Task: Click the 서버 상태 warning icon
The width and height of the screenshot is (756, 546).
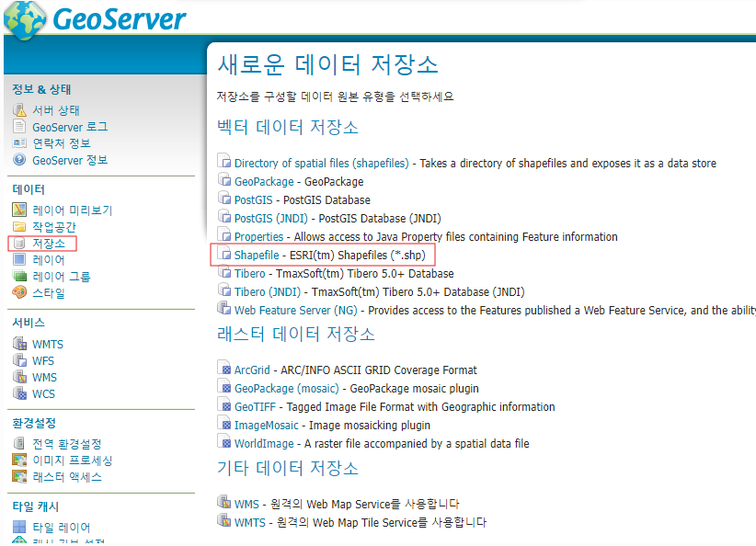Action: click(19, 110)
